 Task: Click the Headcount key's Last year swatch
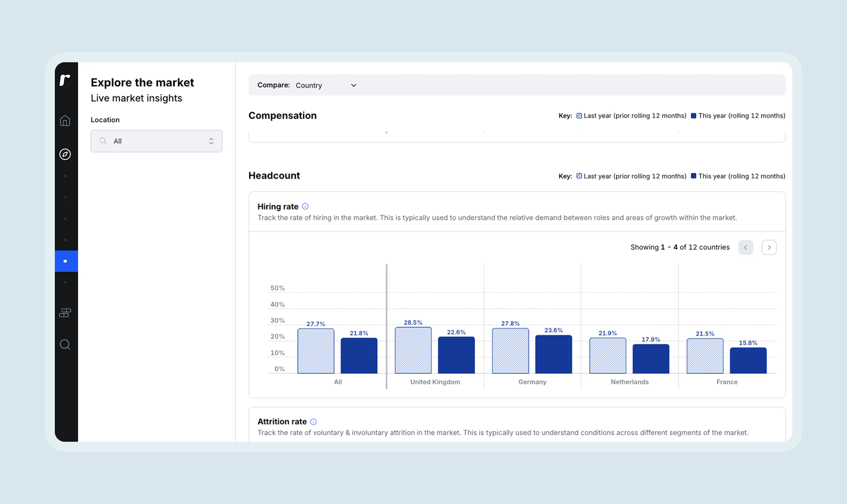click(x=579, y=176)
